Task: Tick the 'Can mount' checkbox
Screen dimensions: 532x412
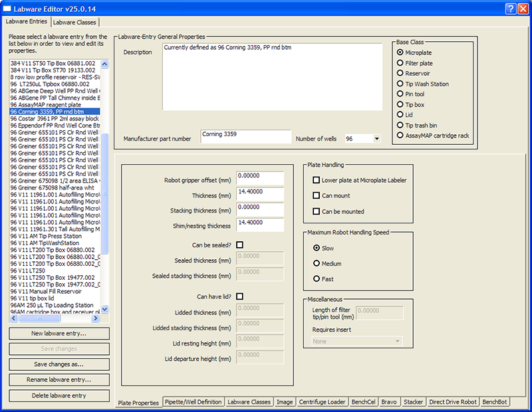Action: click(317, 196)
